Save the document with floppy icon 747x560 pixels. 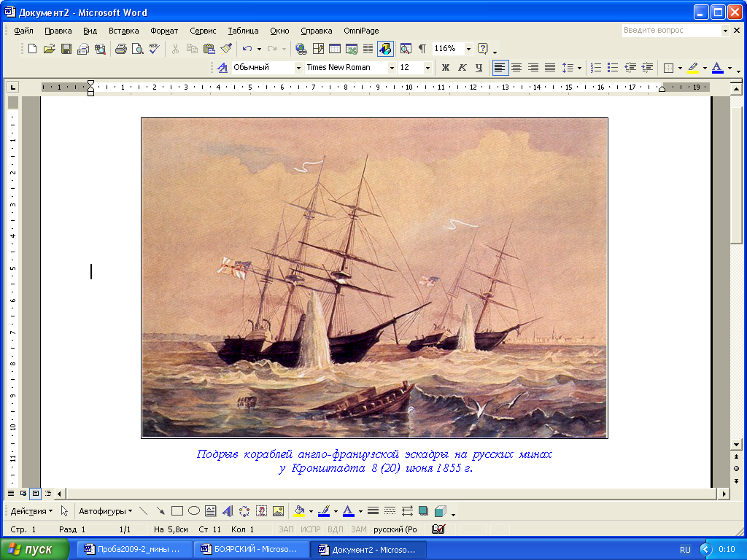[66, 49]
